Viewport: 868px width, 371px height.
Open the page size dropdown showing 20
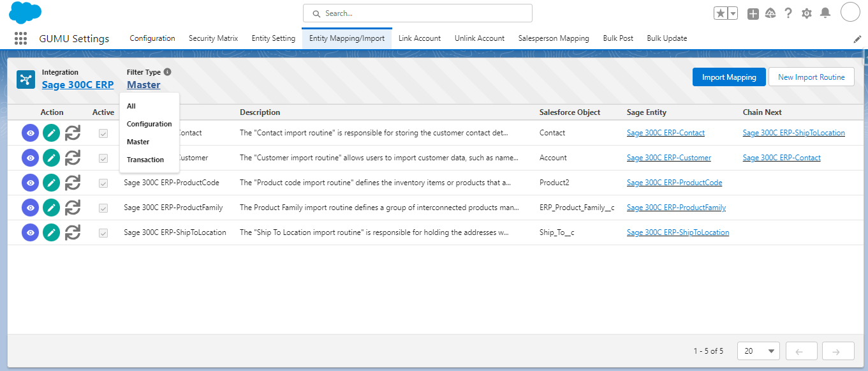759,351
